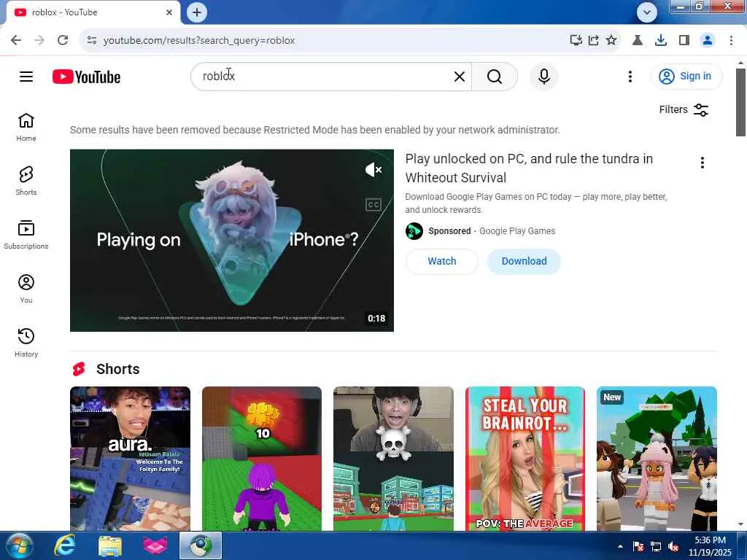Image resolution: width=747 pixels, height=560 pixels.
Task: Click the network tray icon
Action: point(656,547)
